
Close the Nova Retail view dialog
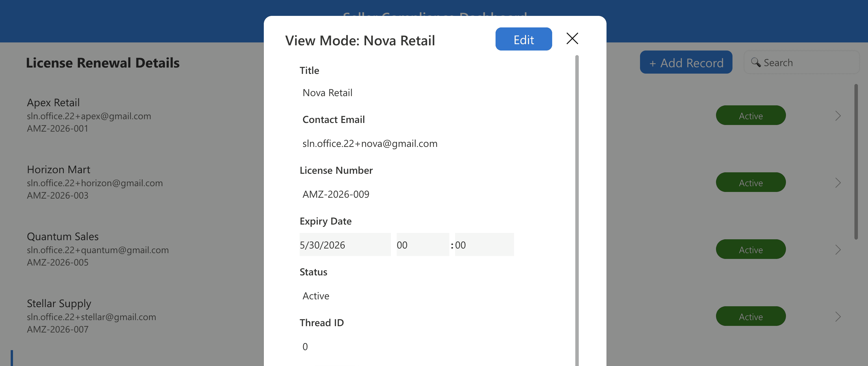(x=572, y=38)
